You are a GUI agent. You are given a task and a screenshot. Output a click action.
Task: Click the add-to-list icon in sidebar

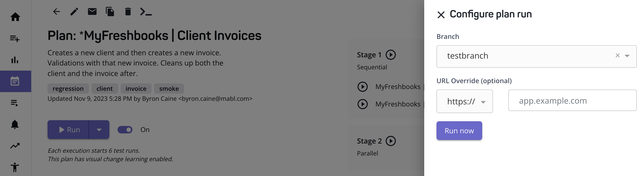click(x=15, y=39)
